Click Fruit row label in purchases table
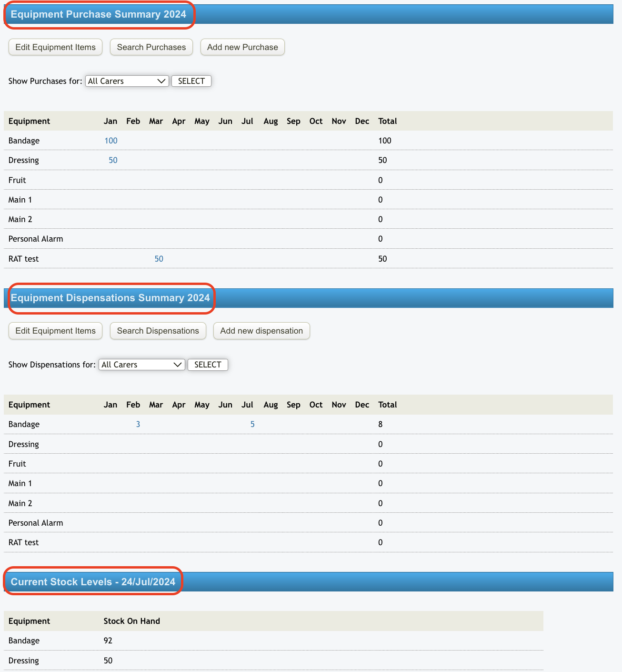This screenshot has width=622, height=672. click(x=17, y=180)
